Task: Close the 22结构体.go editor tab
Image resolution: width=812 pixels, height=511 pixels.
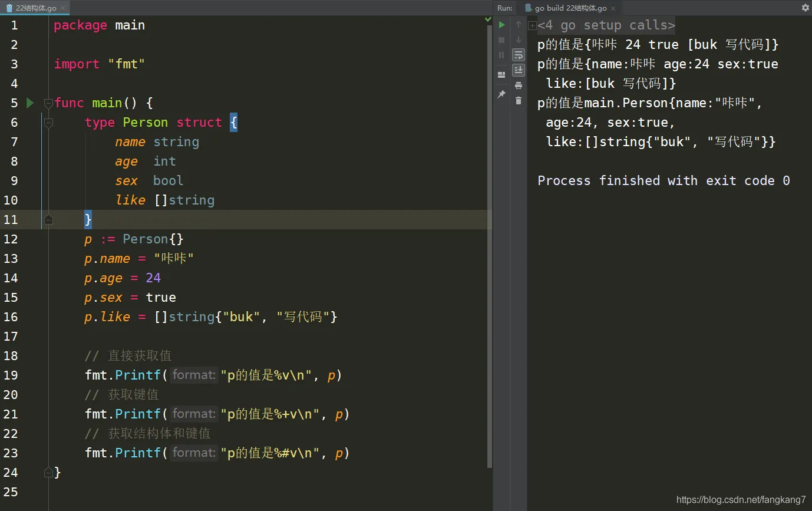Action: pyautogui.click(x=62, y=8)
